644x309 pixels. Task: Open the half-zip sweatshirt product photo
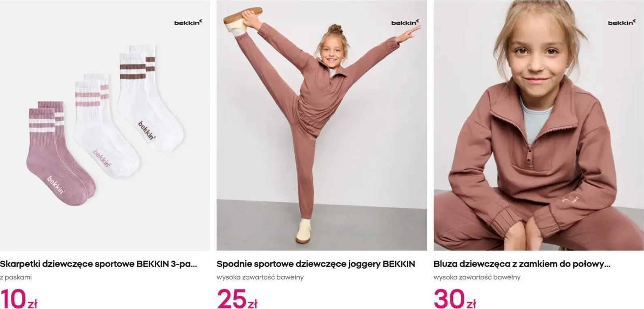click(x=539, y=126)
